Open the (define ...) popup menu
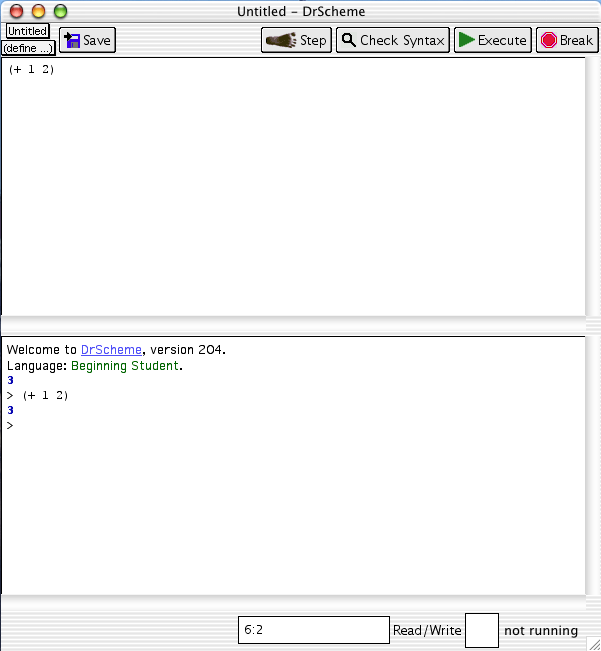 tap(28, 48)
